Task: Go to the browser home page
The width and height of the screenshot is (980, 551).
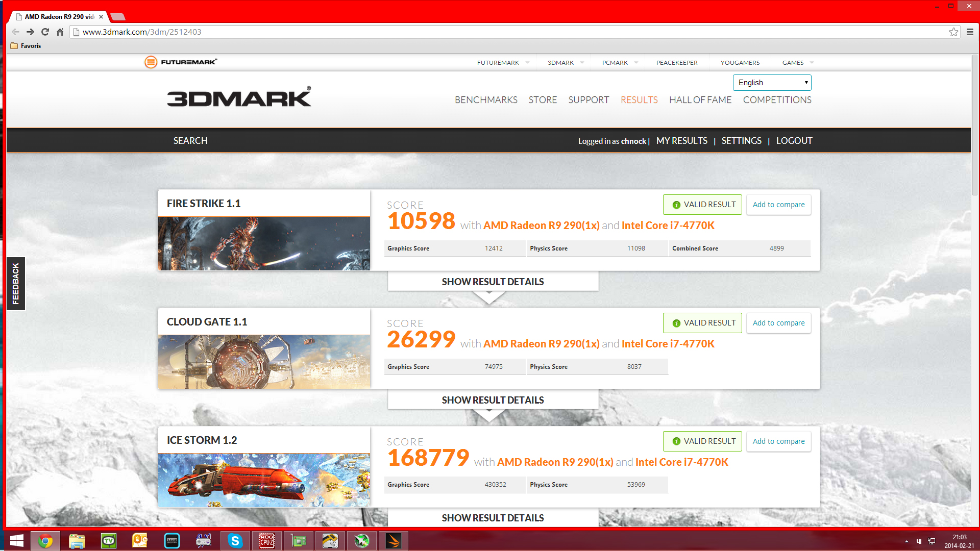Action: tap(60, 32)
